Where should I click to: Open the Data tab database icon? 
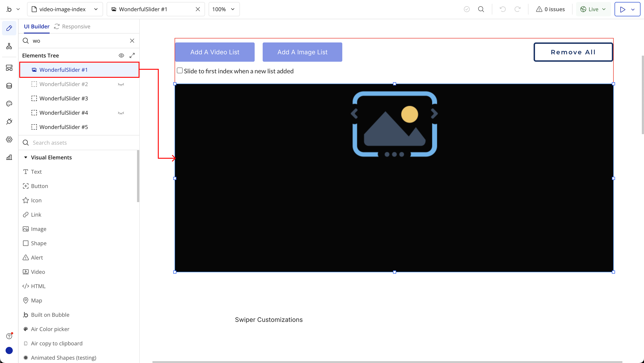click(x=9, y=86)
